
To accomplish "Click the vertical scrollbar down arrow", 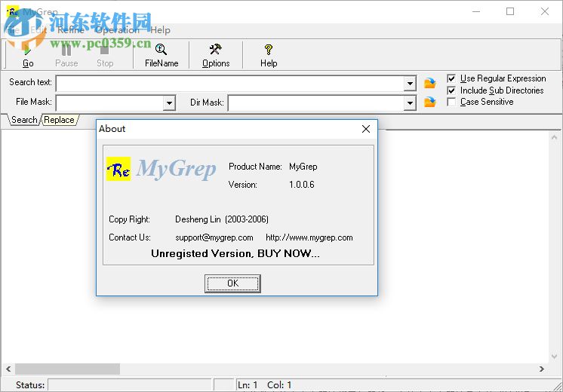I will click(555, 357).
